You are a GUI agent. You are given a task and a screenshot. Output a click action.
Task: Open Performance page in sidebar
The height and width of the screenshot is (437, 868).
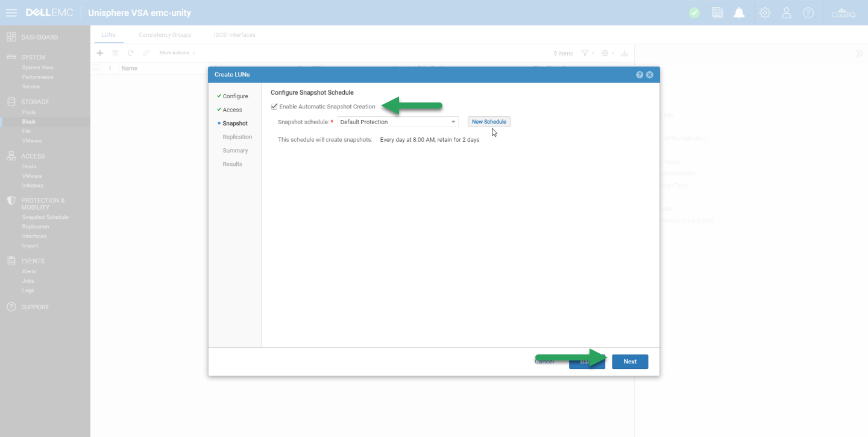(x=37, y=77)
